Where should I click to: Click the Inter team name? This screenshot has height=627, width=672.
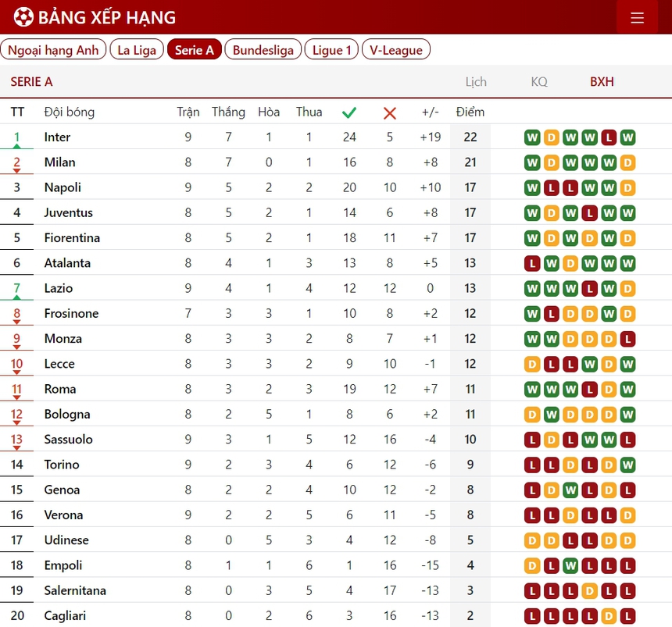[x=57, y=137]
